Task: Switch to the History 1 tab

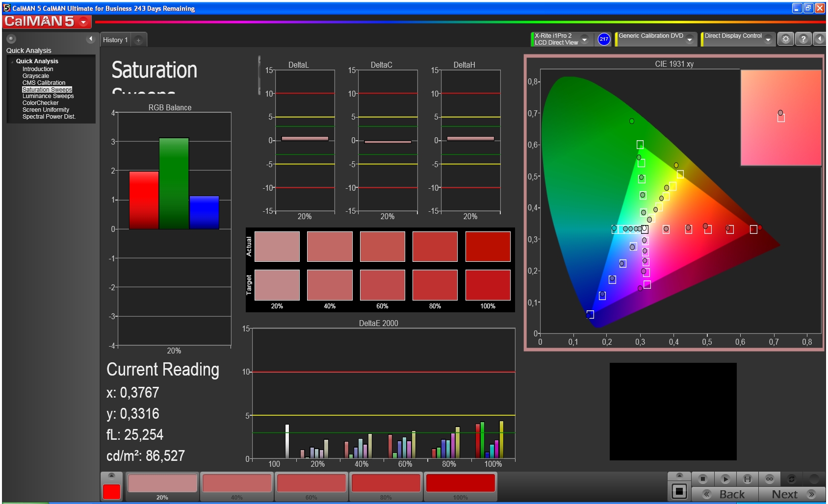Action: point(116,40)
